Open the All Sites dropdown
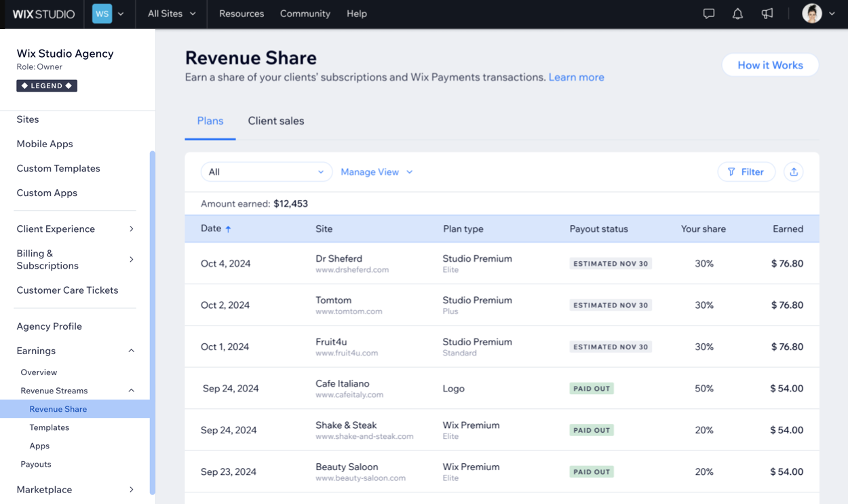This screenshot has height=504, width=848. 172,14
